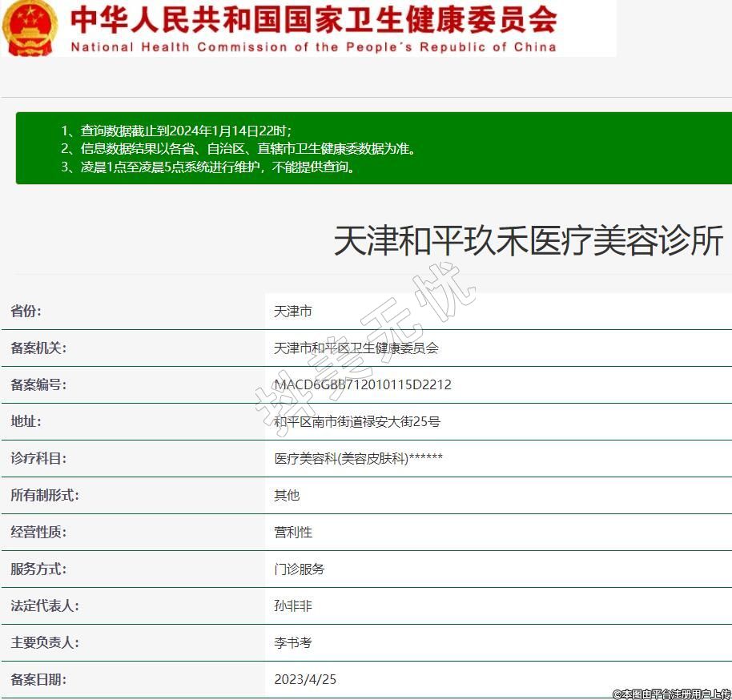This screenshot has width=732, height=700.
Task: Click the business nature value 营利性
Action: [x=293, y=532]
